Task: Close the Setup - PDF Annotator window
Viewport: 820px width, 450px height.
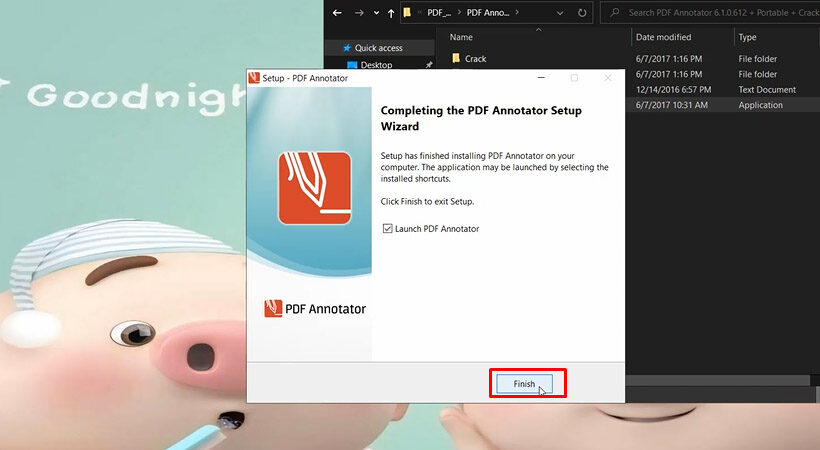Action: pos(608,77)
